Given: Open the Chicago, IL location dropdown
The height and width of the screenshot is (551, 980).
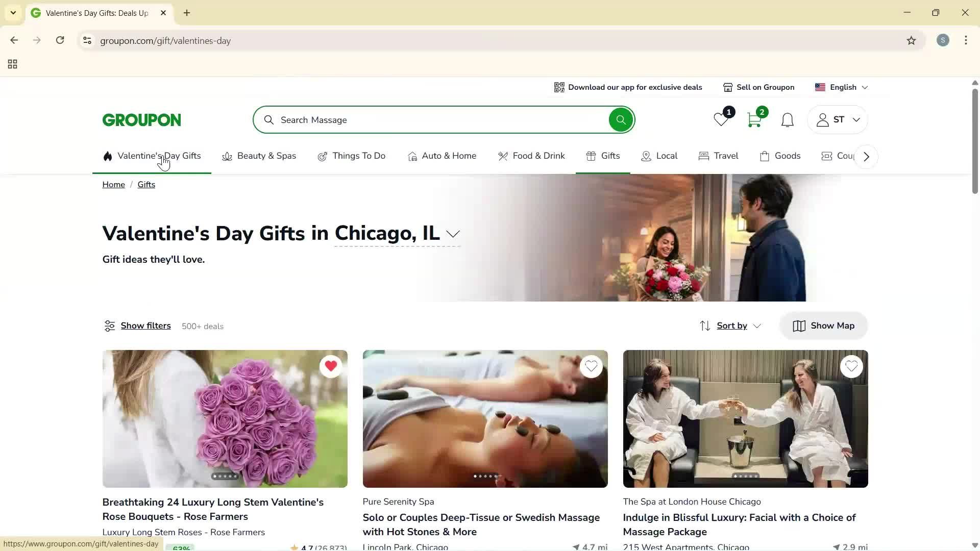Looking at the screenshot, I should (x=452, y=234).
